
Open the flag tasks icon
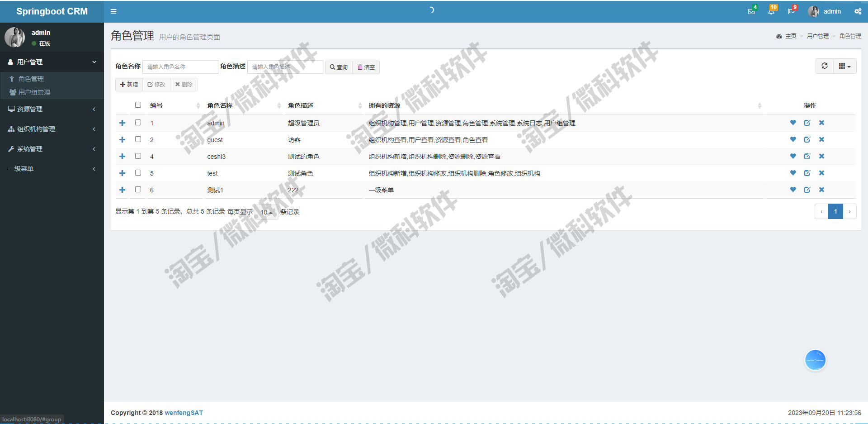click(791, 11)
